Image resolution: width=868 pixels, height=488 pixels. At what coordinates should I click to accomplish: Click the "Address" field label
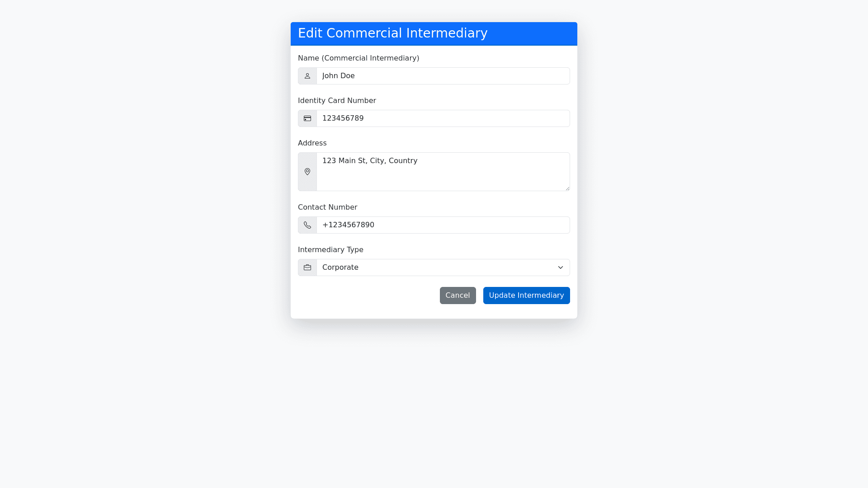[x=312, y=143]
